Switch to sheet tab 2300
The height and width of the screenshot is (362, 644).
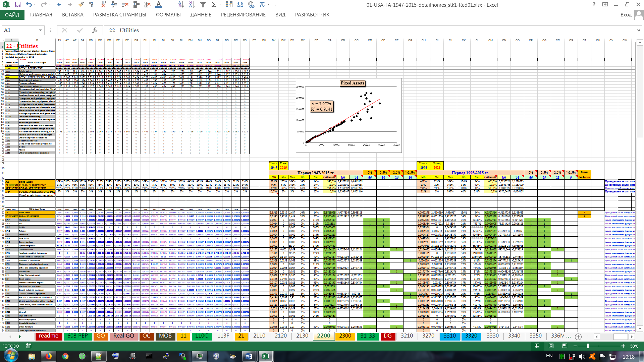pos(345,336)
